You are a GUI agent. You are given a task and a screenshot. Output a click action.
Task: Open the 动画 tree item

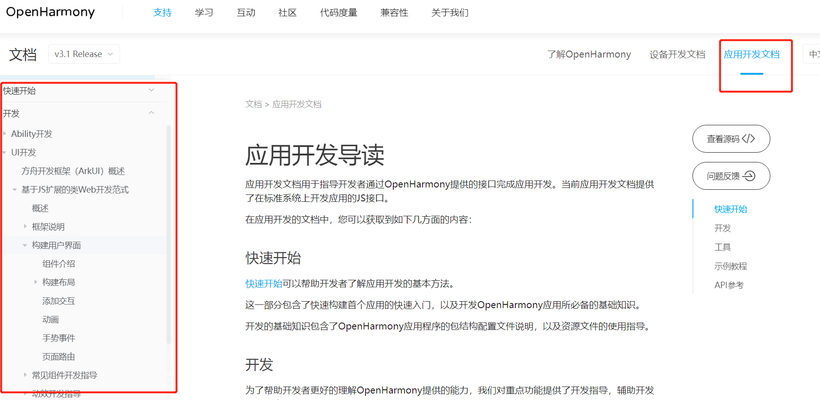(51, 319)
